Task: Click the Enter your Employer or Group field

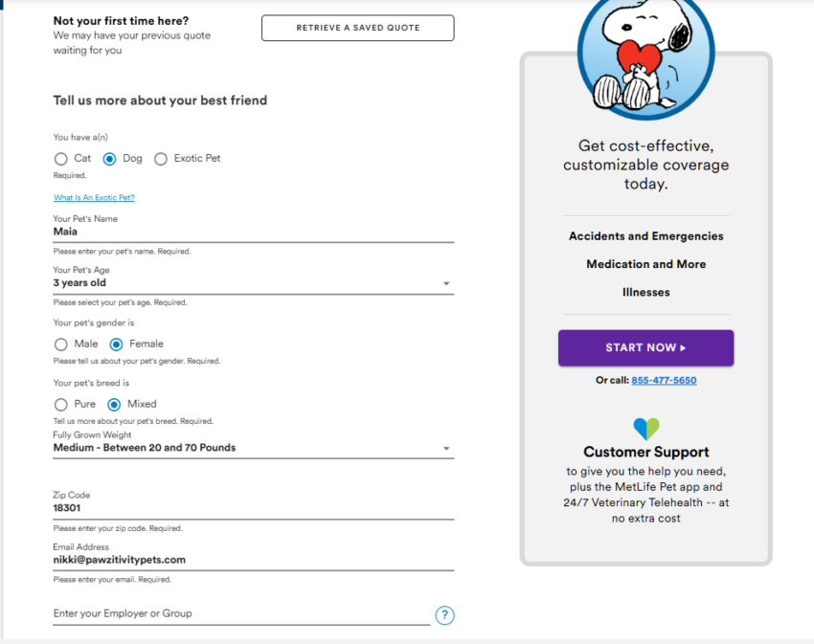Action: pos(241,613)
